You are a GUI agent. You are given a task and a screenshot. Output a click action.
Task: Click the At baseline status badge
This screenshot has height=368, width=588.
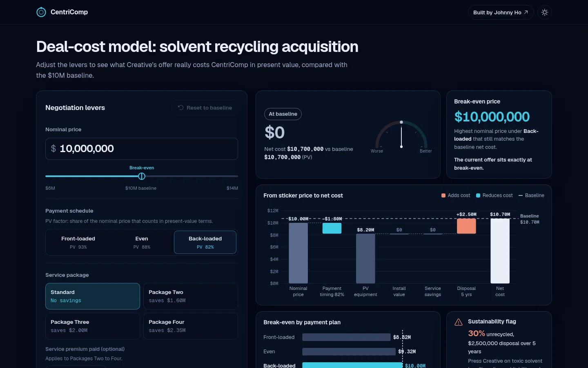coord(283,114)
